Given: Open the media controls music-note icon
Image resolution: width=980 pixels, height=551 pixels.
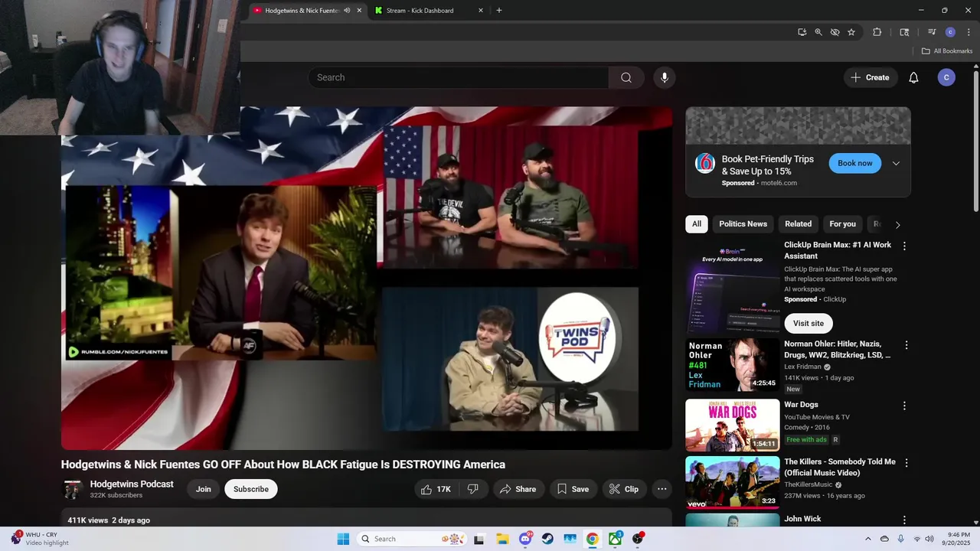Looking at the screenshot, I should pyautogui.click(x=932, y=32).
